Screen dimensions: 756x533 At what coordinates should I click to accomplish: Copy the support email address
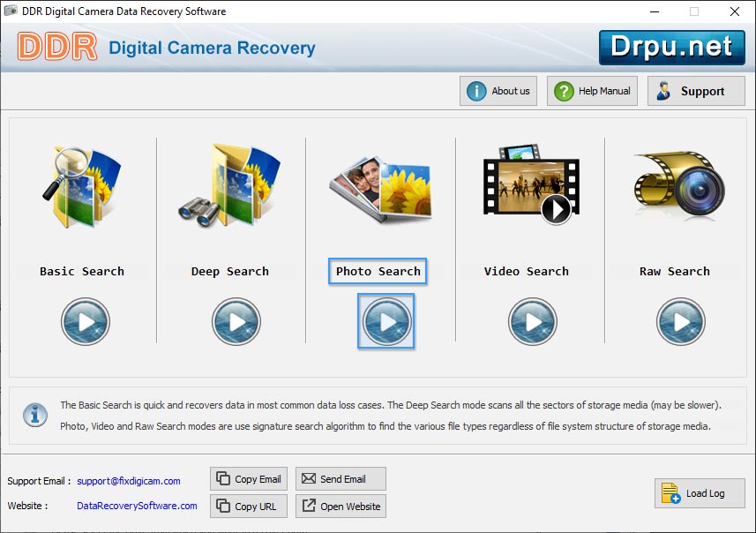249,478
